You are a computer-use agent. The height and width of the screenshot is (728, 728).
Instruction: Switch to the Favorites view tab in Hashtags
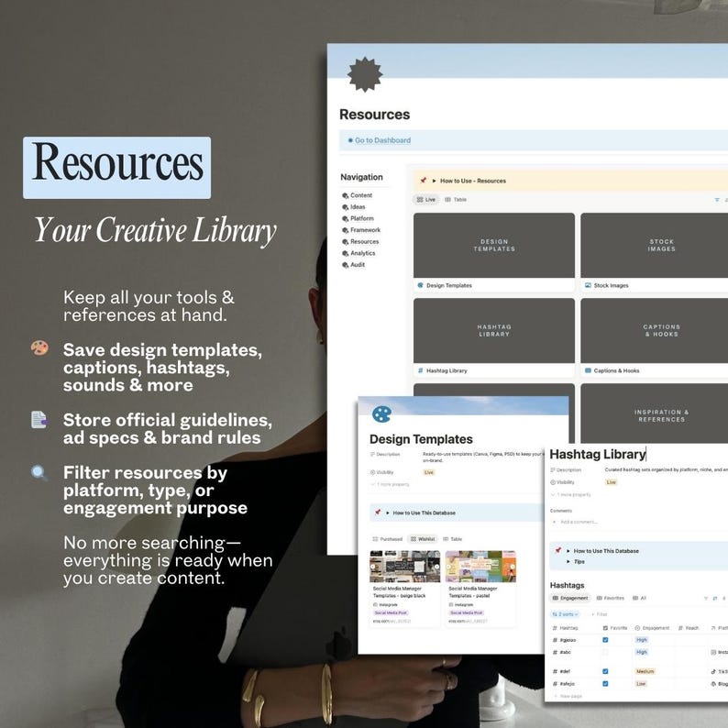tap(610, 598)
